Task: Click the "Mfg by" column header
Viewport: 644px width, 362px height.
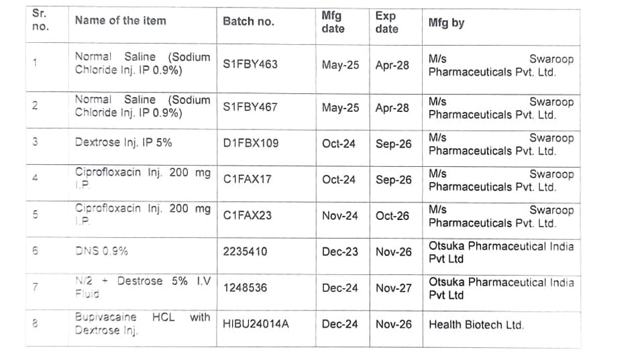Action: (x=446, y=23)
